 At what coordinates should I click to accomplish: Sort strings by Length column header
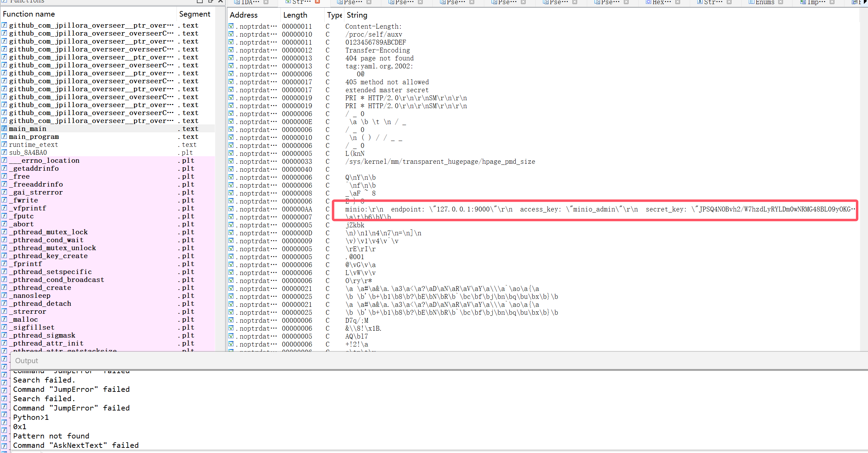295,15
